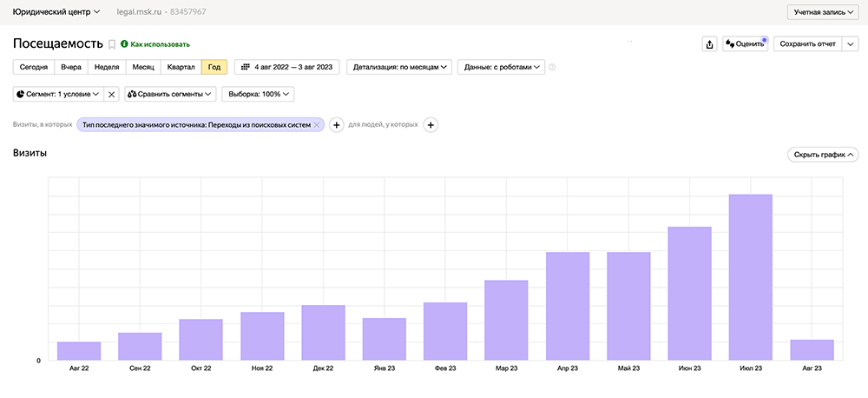Open Детализация: по месяцам dropdown
The image size is (868, 398).
[x=399, y=67]
